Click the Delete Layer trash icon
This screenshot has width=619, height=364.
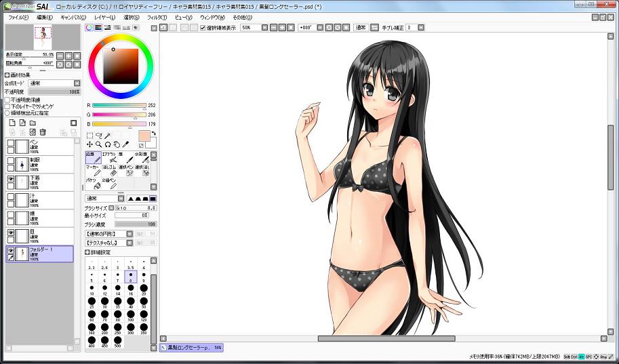click(43, 132)
